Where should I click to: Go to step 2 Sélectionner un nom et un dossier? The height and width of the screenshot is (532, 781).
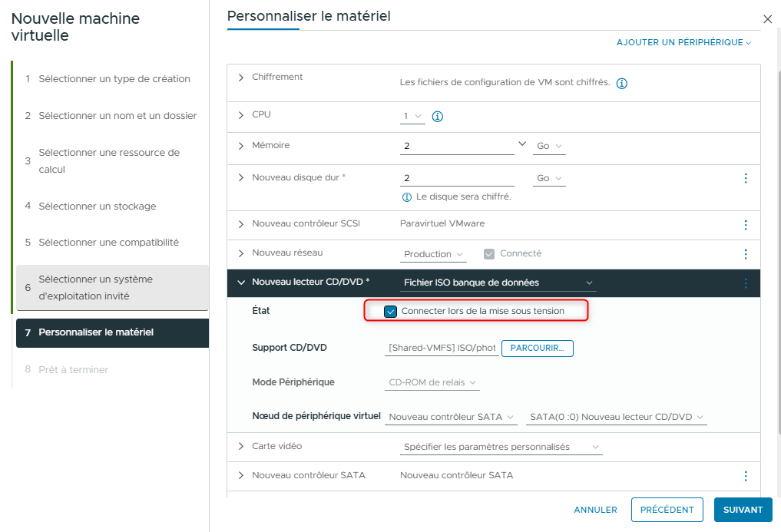pyautogui.click(x=117, y=116)
